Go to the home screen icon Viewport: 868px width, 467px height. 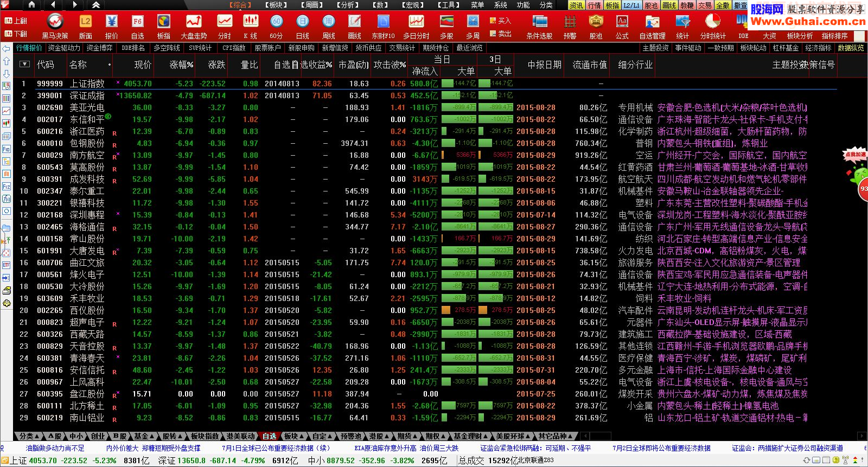coord(31,5)
